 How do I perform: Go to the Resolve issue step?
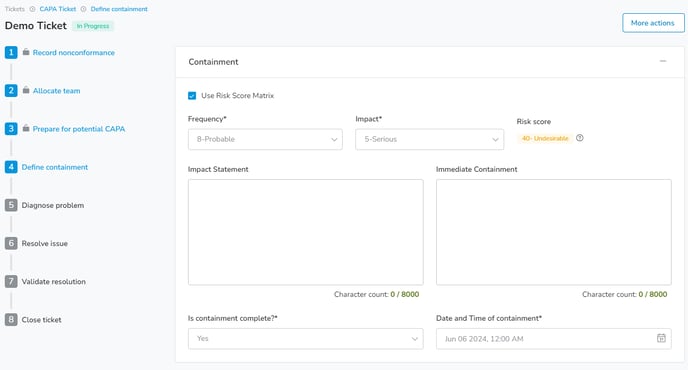click(45, 243)
